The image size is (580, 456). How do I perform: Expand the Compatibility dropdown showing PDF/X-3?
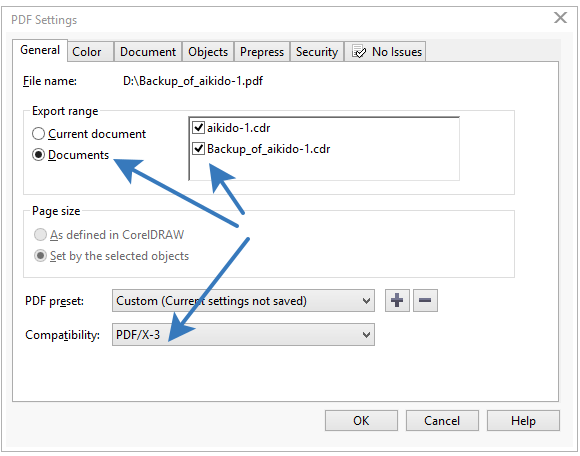[243, 335]
